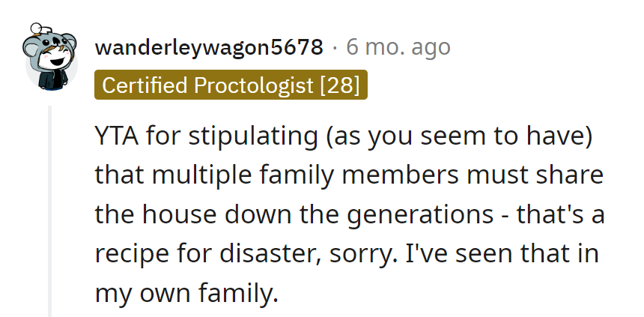
Task: Click the dot separator before the timestamp
Action: click(x=335, y=48)
